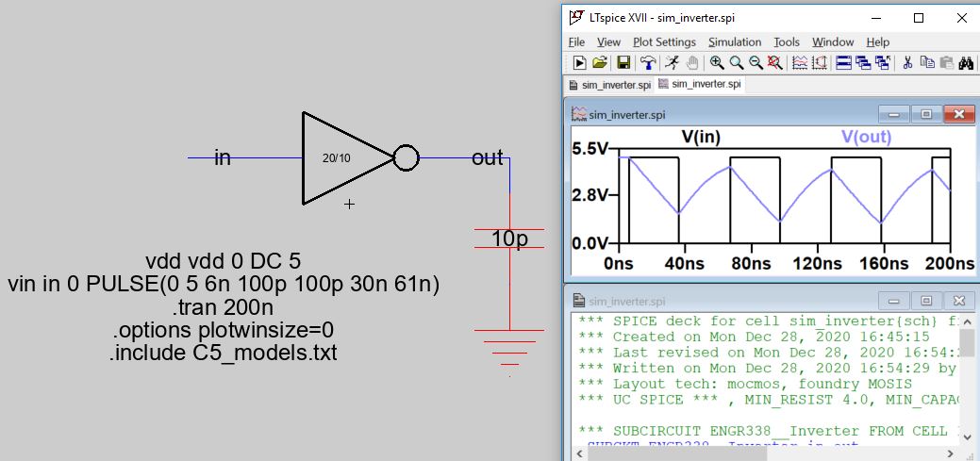Click the 'out' net label on schematic
Screen dimensions: 980x461
click(487, 158)
